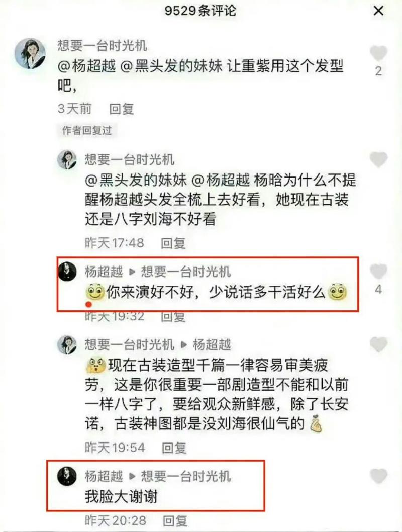This screenshot has width=402, height=532.
Task: Open 杨超越's avatar on 你来演好不好 reply
Action: [x=67, y=271]
